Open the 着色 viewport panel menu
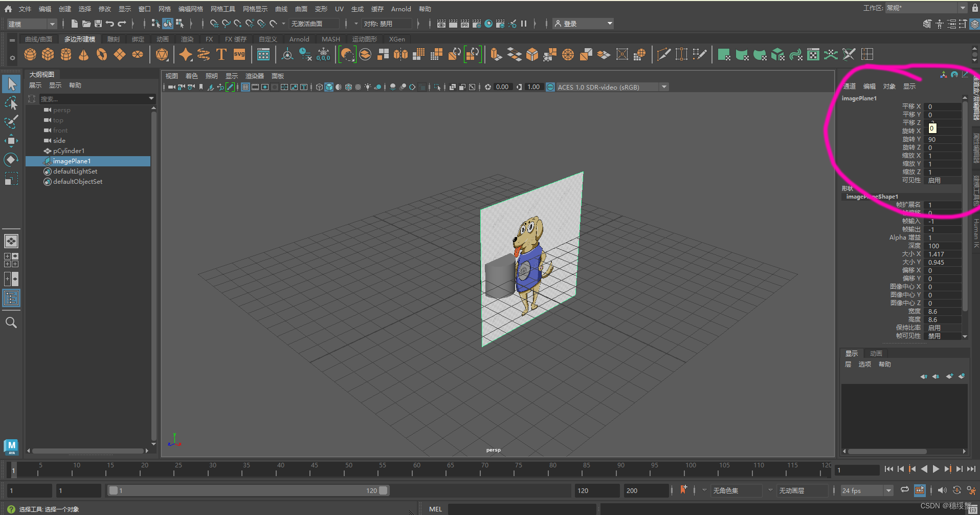Viewport: 980px width, 515px height. click(191, 76)
